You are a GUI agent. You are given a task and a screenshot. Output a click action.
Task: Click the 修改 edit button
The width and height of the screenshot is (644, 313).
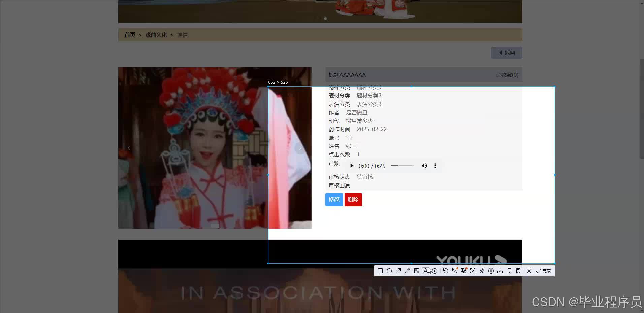pyautogui.click(x=334, y=200)
